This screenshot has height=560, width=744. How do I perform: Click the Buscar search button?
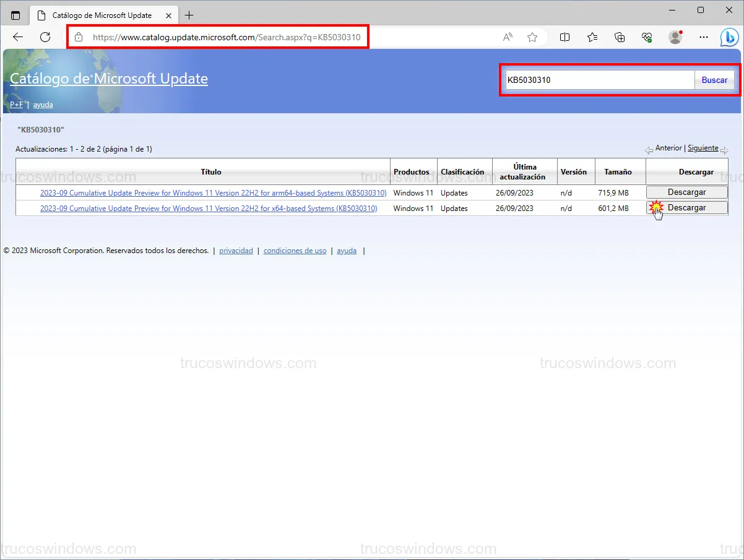click(x=714, y=80)
